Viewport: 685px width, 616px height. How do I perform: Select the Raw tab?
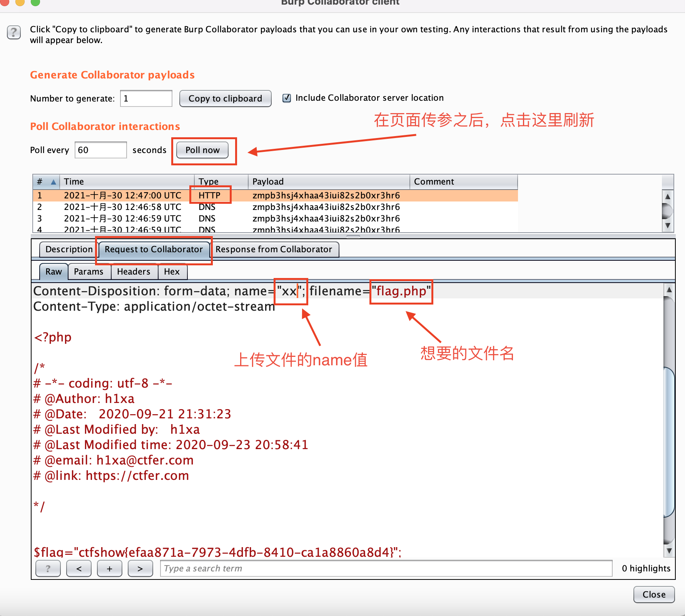click(53, 271)
